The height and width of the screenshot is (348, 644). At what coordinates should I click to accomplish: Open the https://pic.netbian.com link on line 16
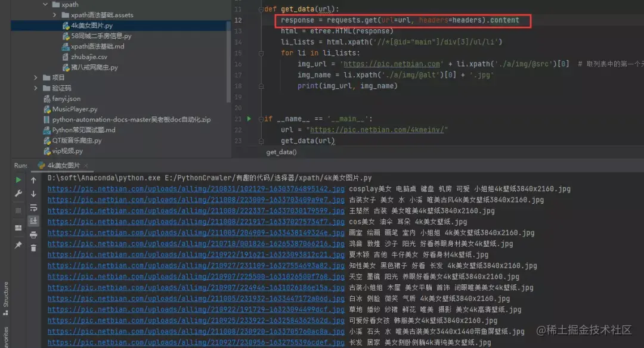click(x=391, y=64)
